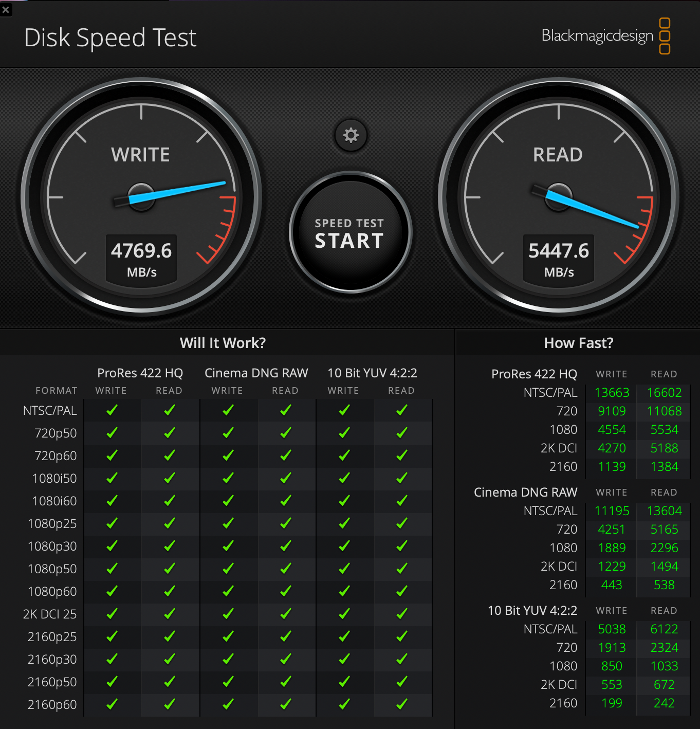Click the WRITE gauge label

coord(140,155)
